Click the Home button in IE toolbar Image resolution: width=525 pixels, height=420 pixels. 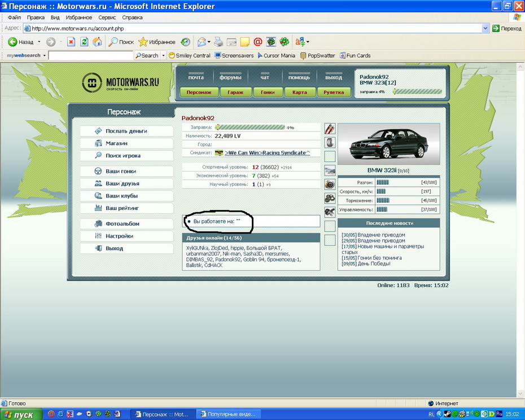pos(98,42)
